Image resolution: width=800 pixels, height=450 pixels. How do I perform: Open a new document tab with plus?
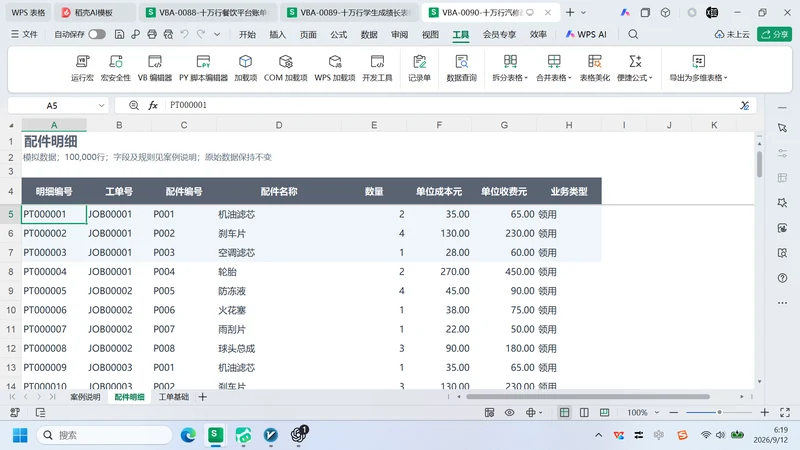click(x=570, y=12)
